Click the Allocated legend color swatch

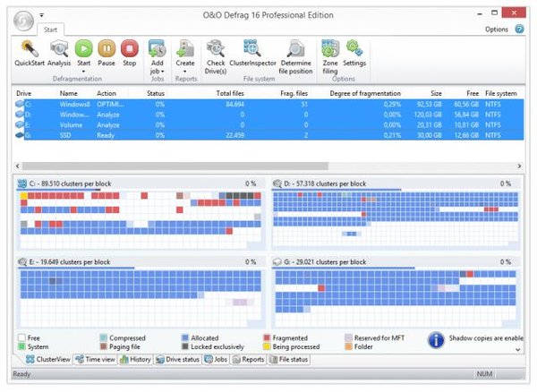point(185,337)
